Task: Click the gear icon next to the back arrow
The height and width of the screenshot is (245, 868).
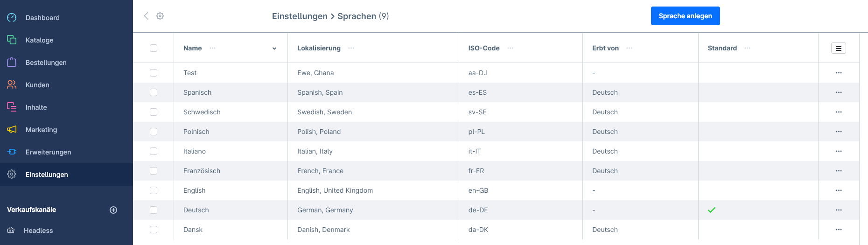Action: [160, 16]
